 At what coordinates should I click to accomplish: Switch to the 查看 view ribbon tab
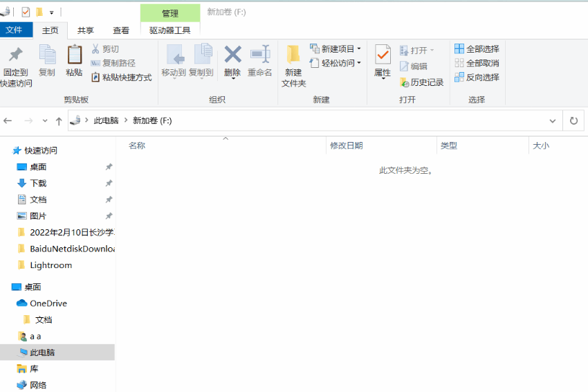(x=121, y=30)
